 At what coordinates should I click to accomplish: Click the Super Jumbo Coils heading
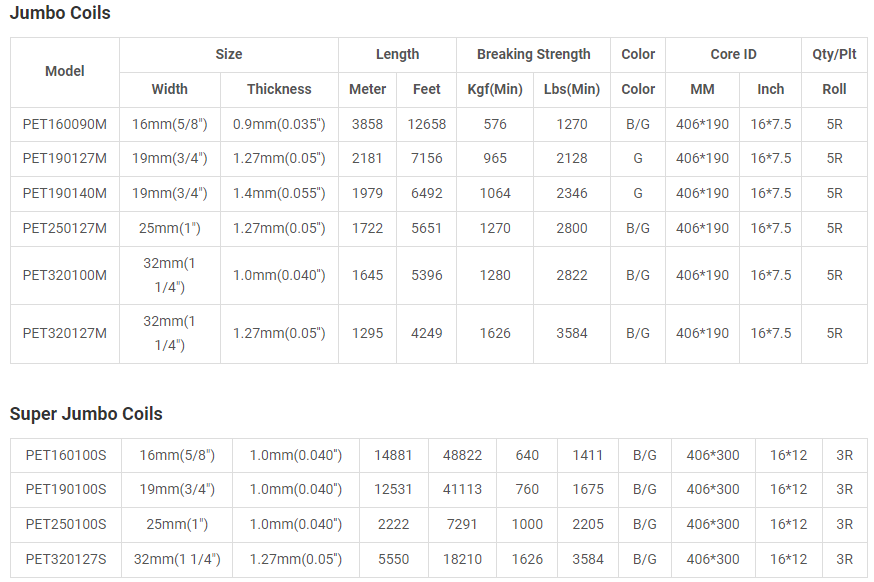click(86, 413)
